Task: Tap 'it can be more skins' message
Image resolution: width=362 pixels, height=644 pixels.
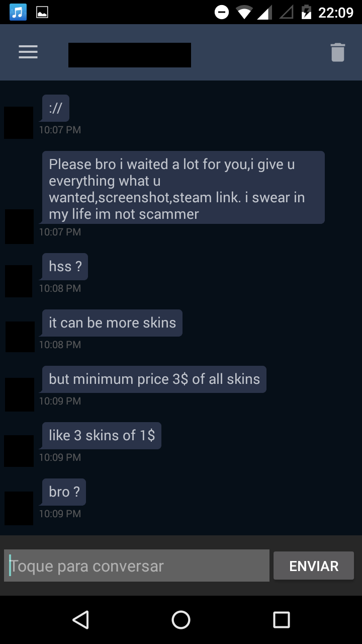Action: pos(112,323)
